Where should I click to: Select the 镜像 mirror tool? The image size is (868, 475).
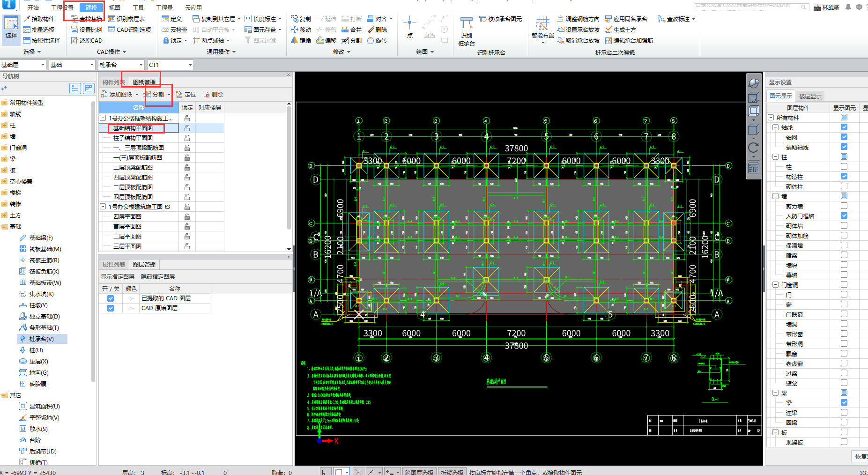click(x=301, y=40)
